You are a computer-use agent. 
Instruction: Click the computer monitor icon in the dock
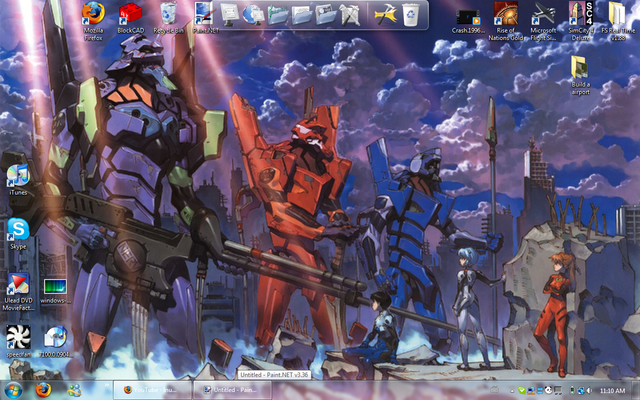[230, 14]
